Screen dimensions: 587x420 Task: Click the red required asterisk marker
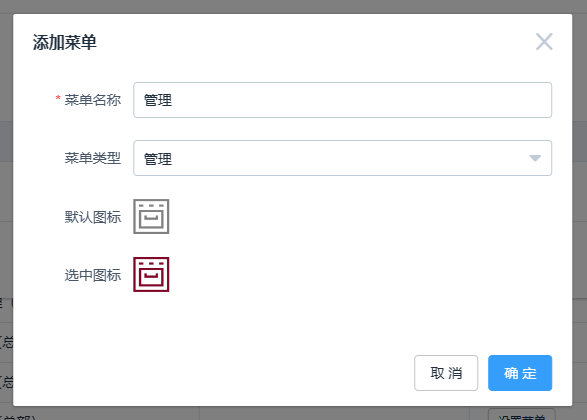[x=58, y=98]
